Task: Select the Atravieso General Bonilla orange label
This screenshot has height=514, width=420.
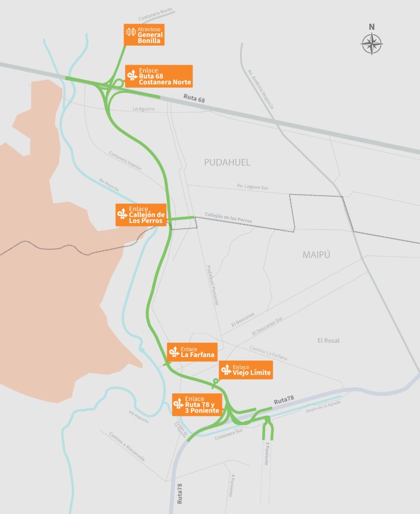Action: 144,35
